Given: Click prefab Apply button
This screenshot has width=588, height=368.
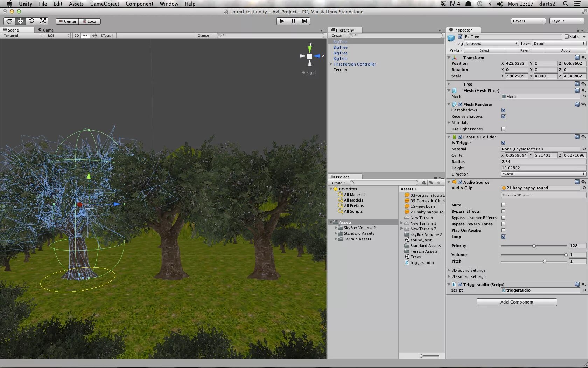Looking at the screenshot, I should [566, 50].
